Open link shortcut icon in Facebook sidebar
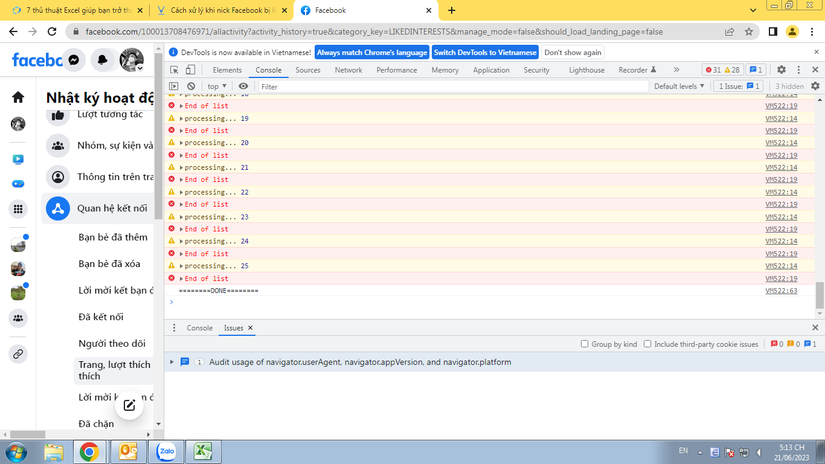 click(x=18, y=354)
